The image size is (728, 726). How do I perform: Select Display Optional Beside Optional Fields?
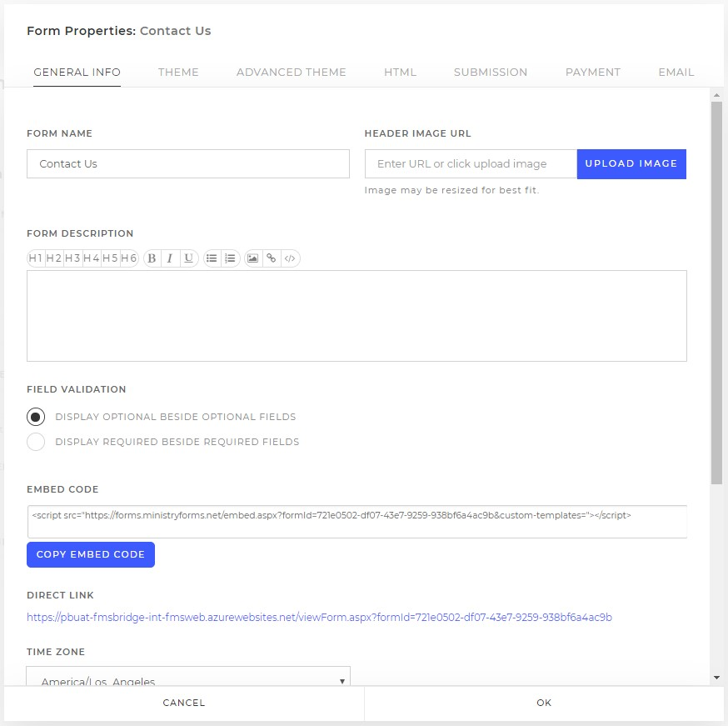pos(36,417)
